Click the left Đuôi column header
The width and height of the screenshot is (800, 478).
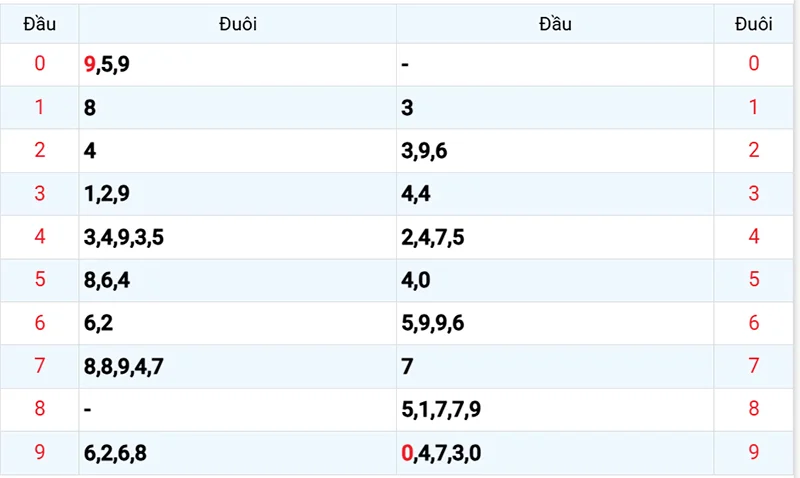(x=238, y=24)
